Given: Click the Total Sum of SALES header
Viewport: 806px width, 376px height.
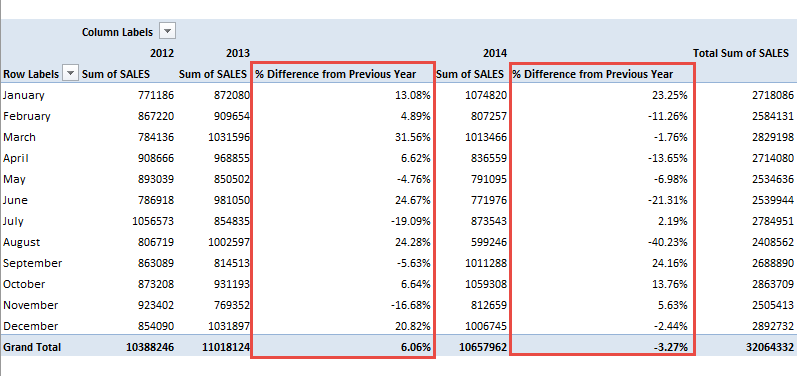Looking at the screenshot, I should tap(741, 53).
